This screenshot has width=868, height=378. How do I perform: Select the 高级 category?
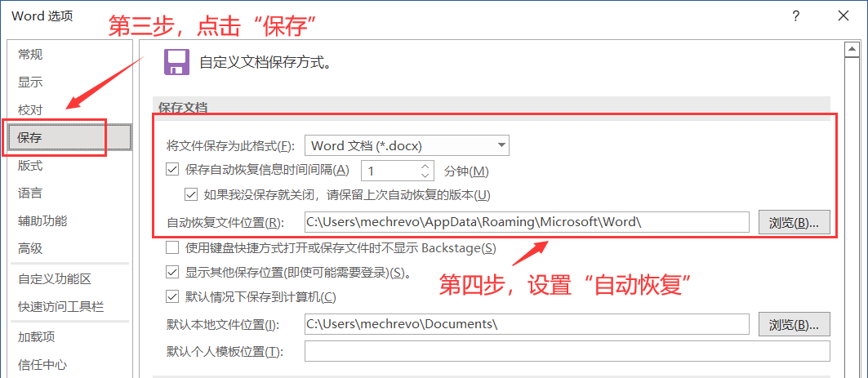coord(30,248)
